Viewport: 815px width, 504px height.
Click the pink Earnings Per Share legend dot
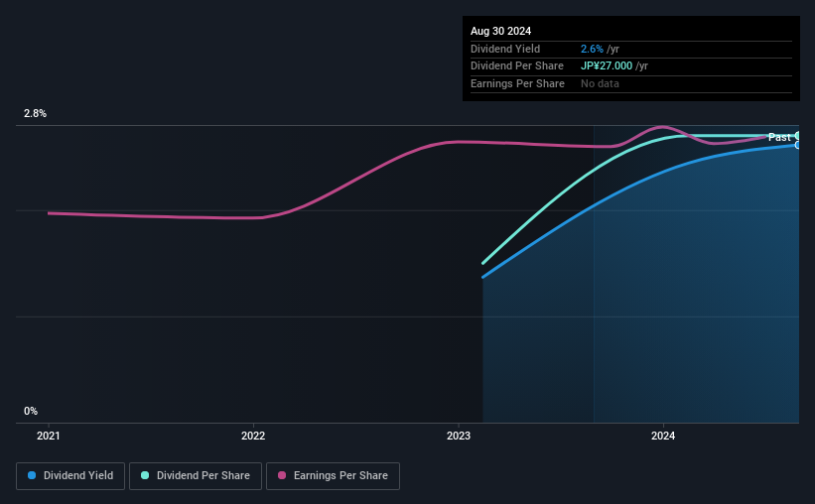(x=282, y=475)
